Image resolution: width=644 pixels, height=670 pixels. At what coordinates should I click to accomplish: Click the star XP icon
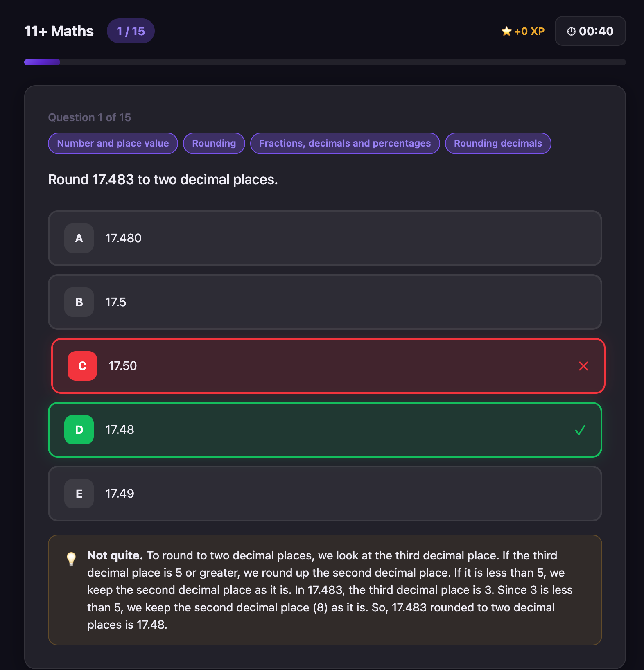coord(506,31)
